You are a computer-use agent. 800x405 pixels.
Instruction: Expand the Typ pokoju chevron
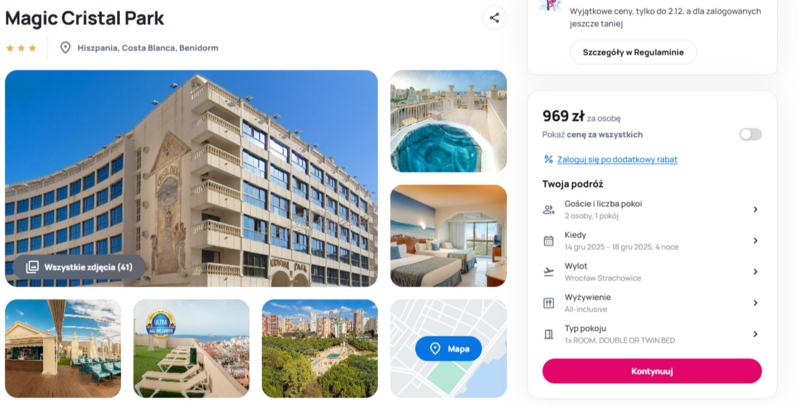(x=756, y=334)
